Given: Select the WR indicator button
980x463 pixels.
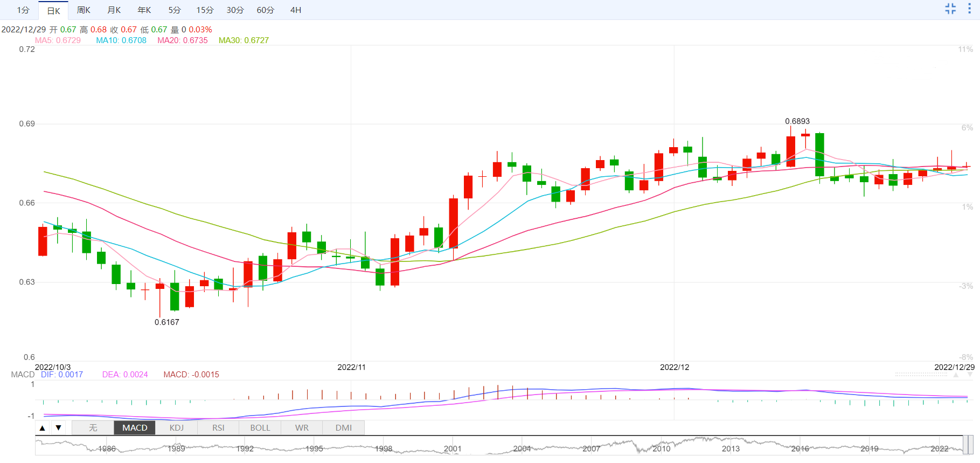Looking at the screenshot, I should click(302, 428).
